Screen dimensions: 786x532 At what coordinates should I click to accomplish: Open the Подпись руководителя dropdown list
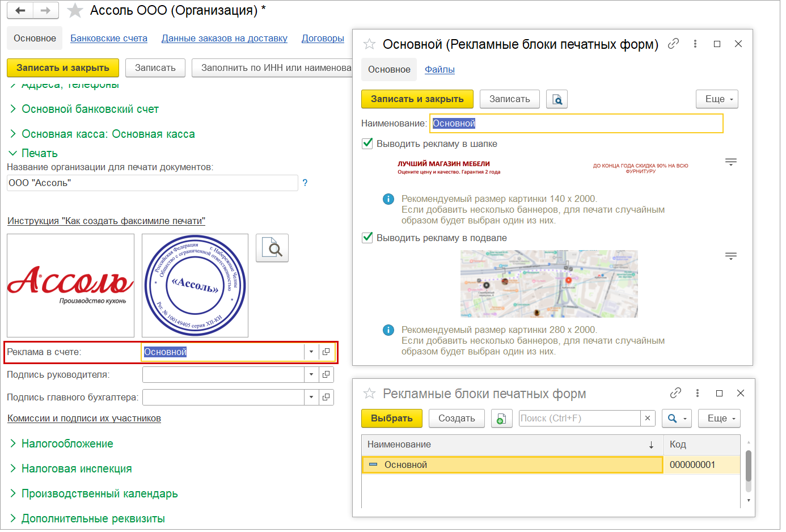(x=311, y=374)
